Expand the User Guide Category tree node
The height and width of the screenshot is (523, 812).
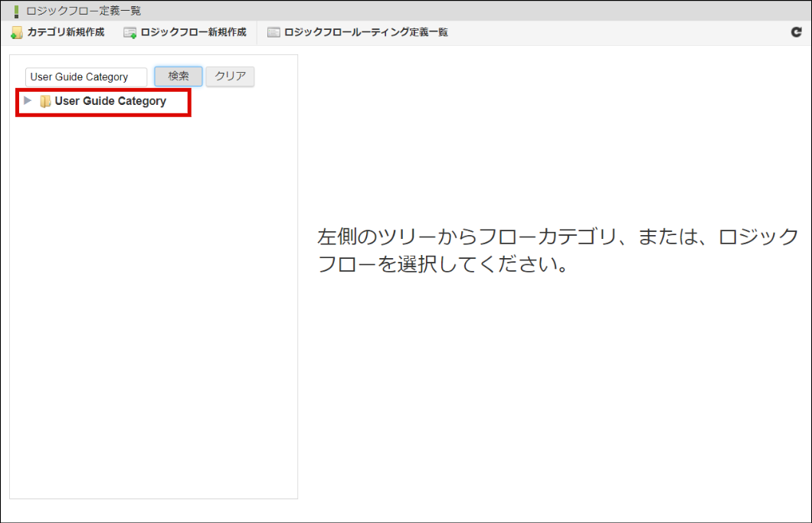coord(28,100)
